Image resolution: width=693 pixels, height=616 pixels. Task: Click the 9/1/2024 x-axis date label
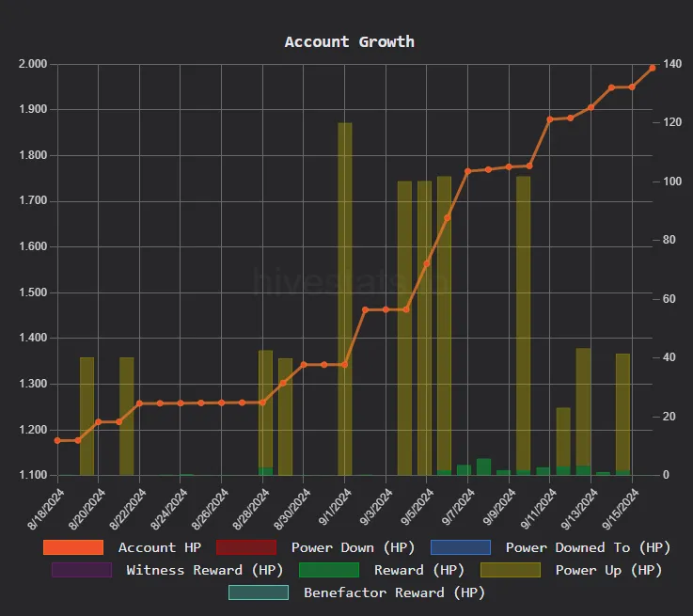click(x=335, y=507)
